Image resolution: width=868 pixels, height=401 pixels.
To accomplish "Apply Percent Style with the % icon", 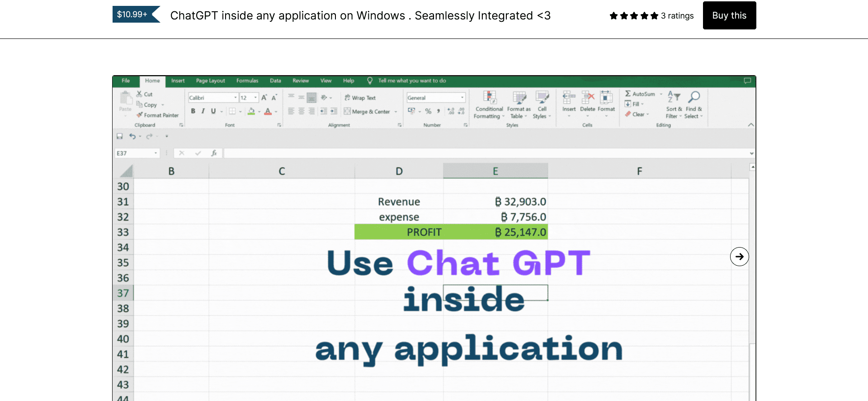I will 428,111.
